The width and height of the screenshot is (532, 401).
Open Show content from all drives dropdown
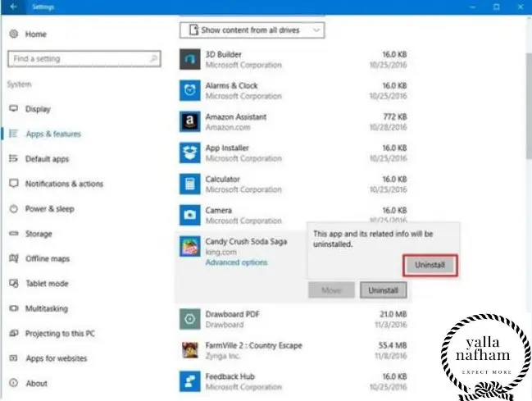point(252,30)
